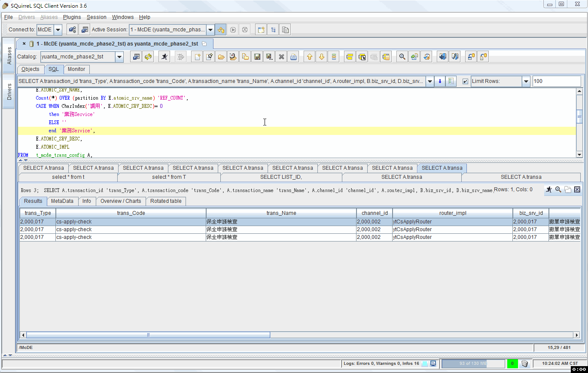
Task: Run garbage collection from the status bar
Action: pyautogui.click(x=525, y=363)
